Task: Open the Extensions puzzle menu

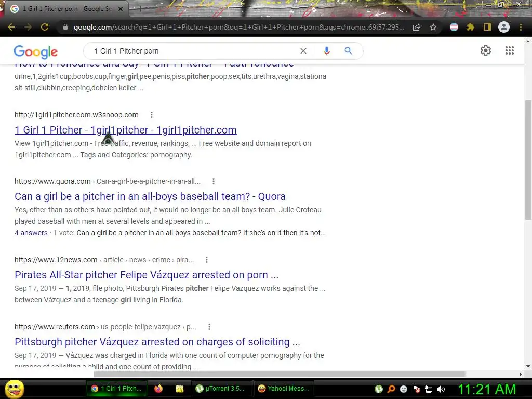Action: 471,27
